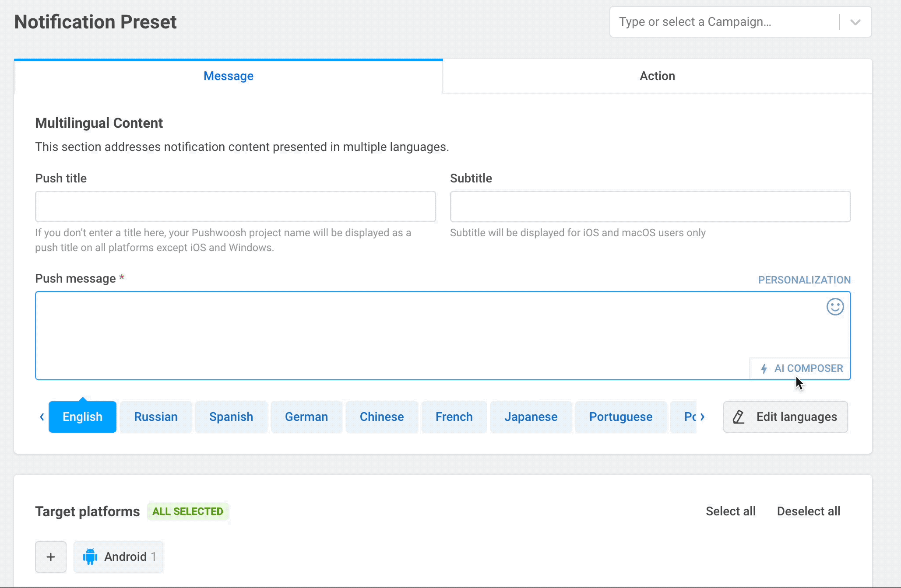Click the Android robot platform icon

click(90, 556)
